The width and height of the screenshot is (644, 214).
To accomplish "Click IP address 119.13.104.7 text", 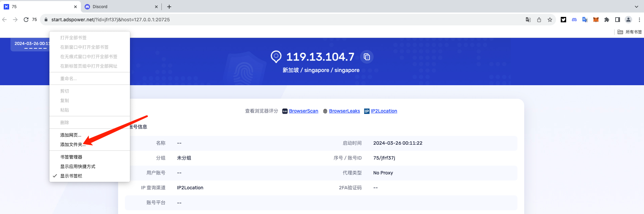I will (x=320, y=57).
